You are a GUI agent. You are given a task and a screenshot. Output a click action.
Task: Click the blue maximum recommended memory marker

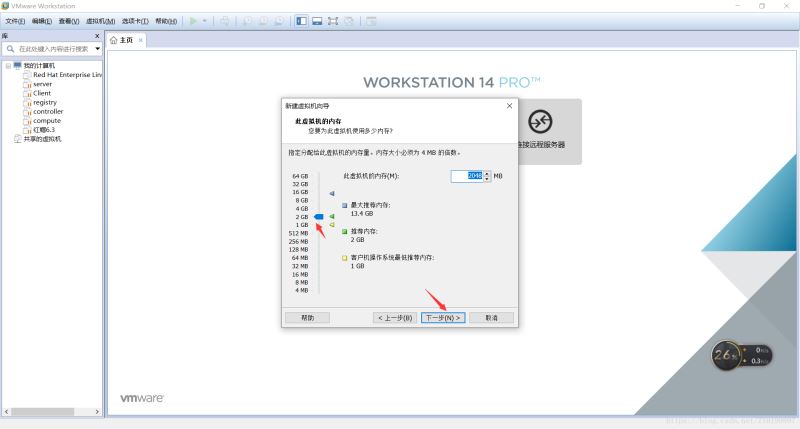pyautogui.click(x=332, y=193)
